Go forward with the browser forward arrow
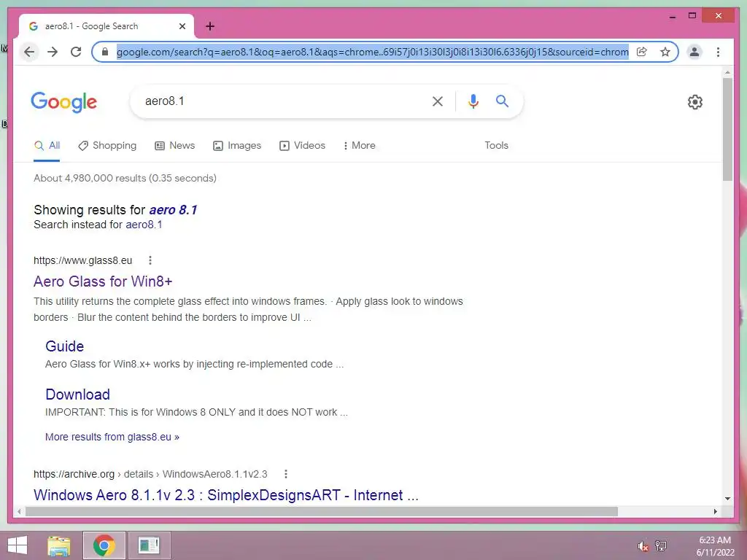This screenshot has height=560, width=747. click(53, 52)
